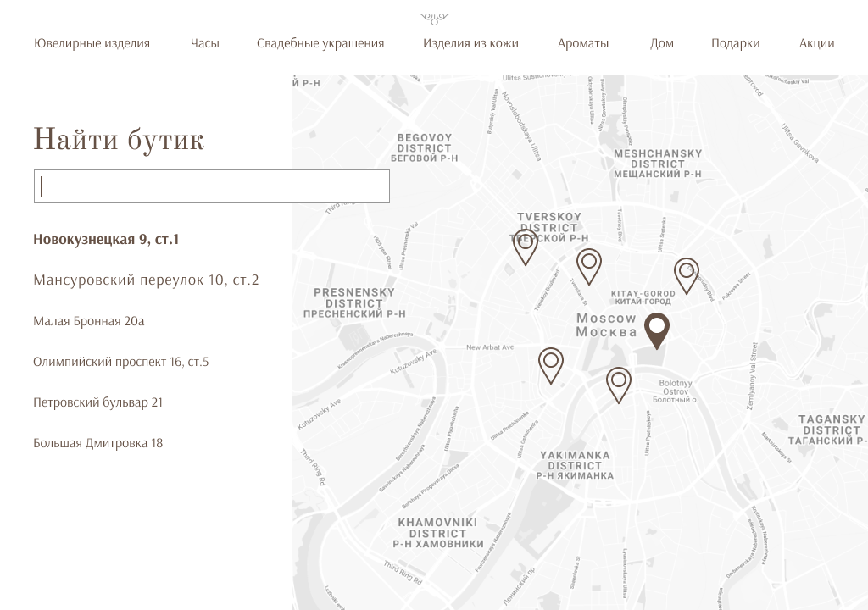The image size is (868, 610).
Task: Click the map pin over Tverskoy District label
Action: tap(526, 247)
